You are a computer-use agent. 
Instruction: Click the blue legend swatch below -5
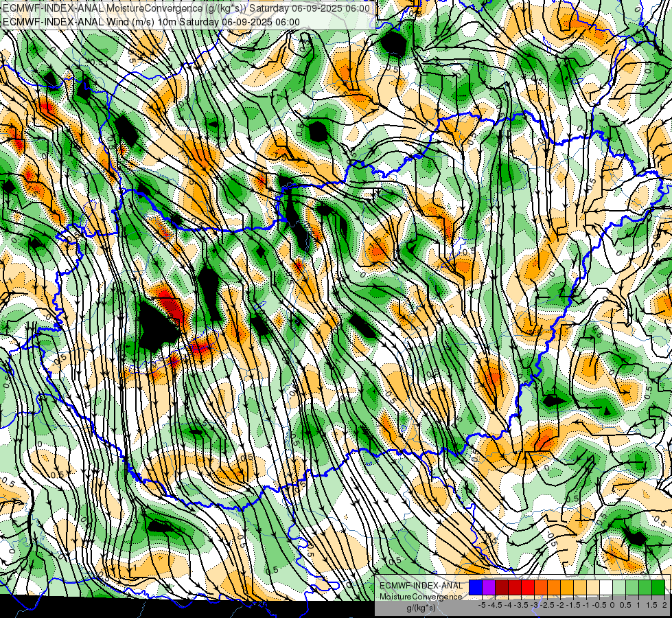[x=476, y=588]
